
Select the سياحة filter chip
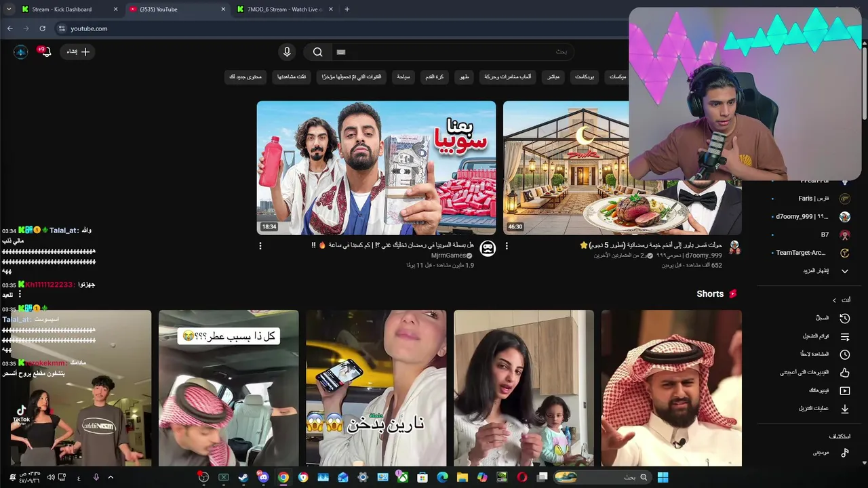(403, 77)
